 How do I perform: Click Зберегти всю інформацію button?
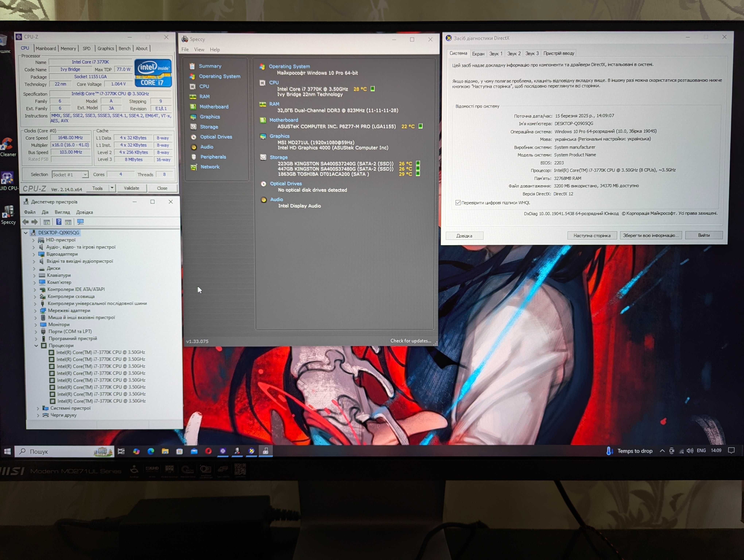click(x=651, y=235)
